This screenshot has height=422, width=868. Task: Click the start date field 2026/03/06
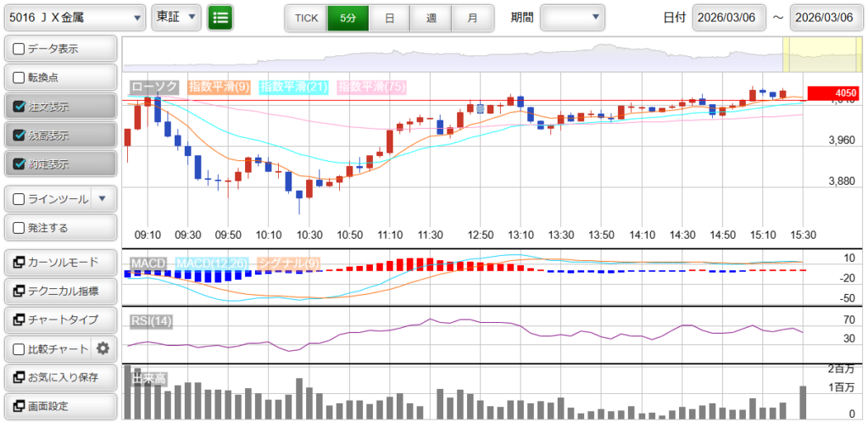pos(729,18)
